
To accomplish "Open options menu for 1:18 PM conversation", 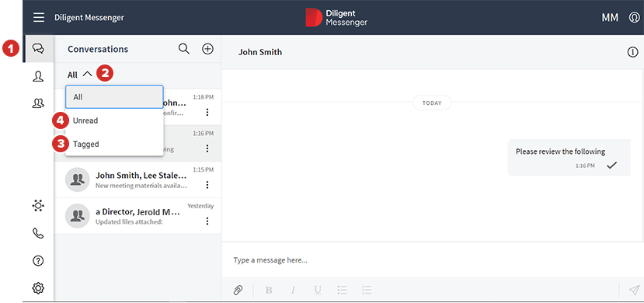I will click(x=207, y=112).
